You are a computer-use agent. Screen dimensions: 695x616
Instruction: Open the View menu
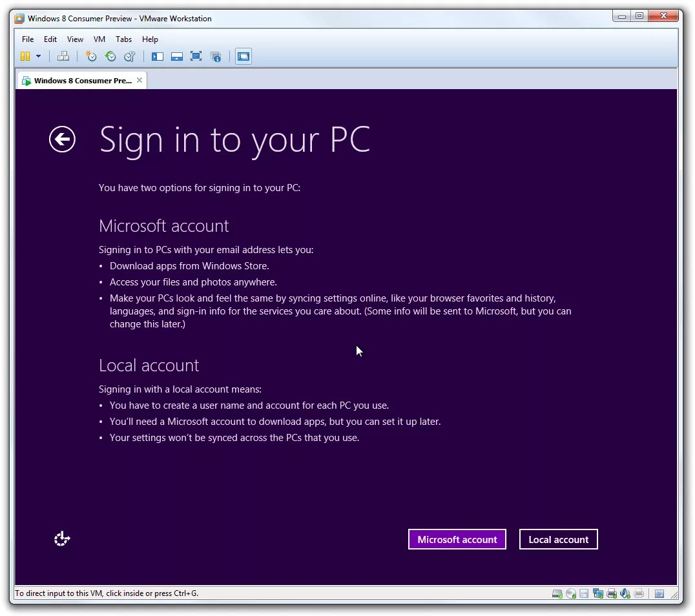pos(75,39)
